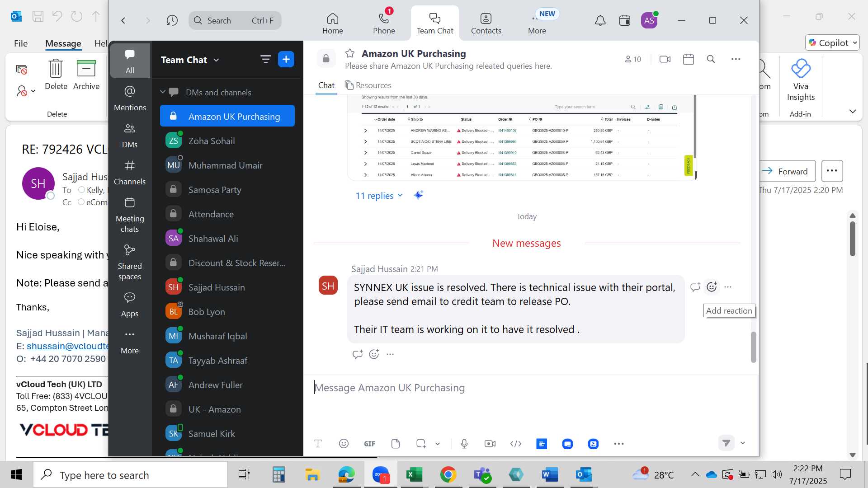Open Excel from the taskbar
Screen dimensions: 868x488
pos(414,475)
